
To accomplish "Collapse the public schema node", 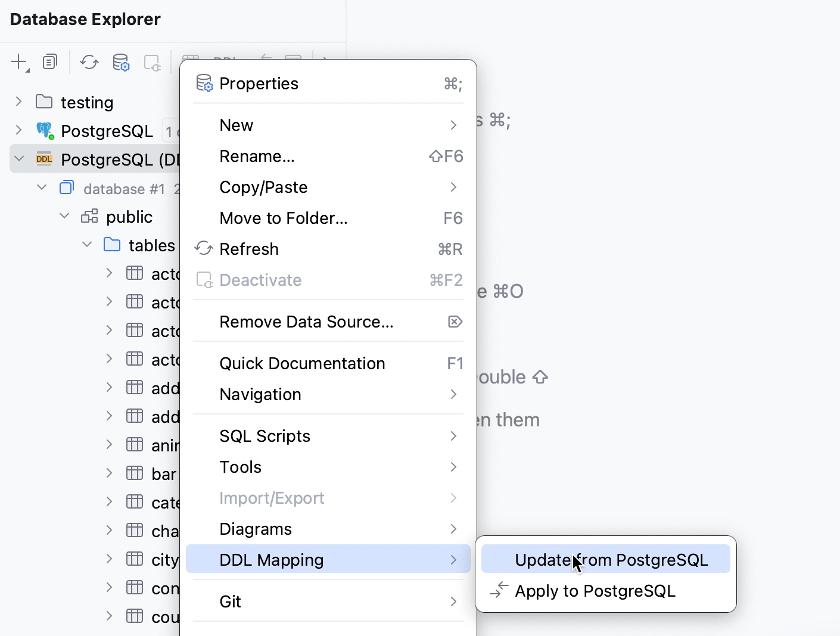I will click(64, 216).
